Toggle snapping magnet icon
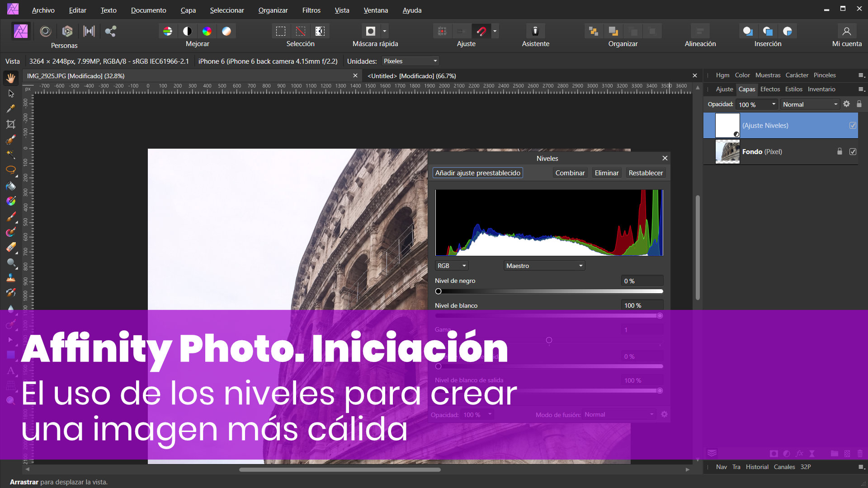The image size is (868, 488). tap(481, 31)
